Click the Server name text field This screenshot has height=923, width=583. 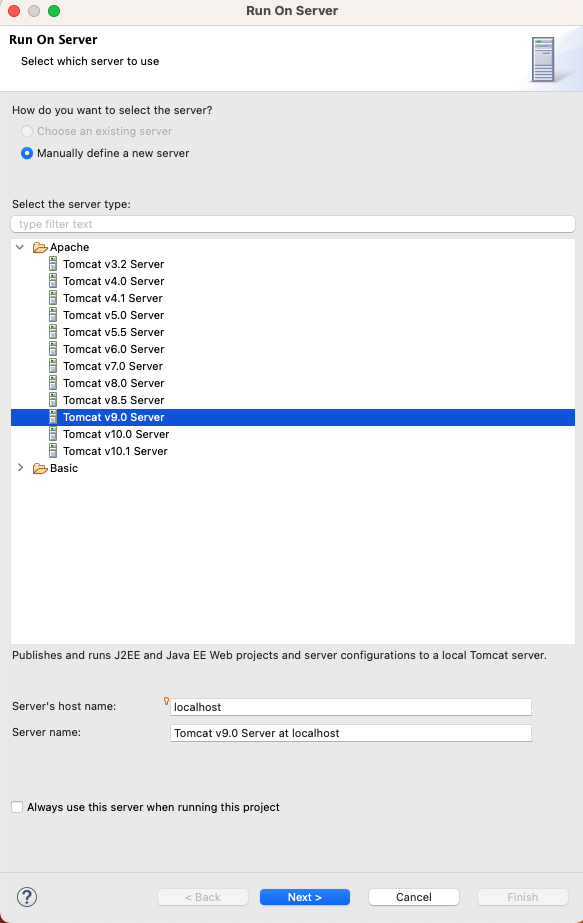pyautogui.click(x=351, y=733)
